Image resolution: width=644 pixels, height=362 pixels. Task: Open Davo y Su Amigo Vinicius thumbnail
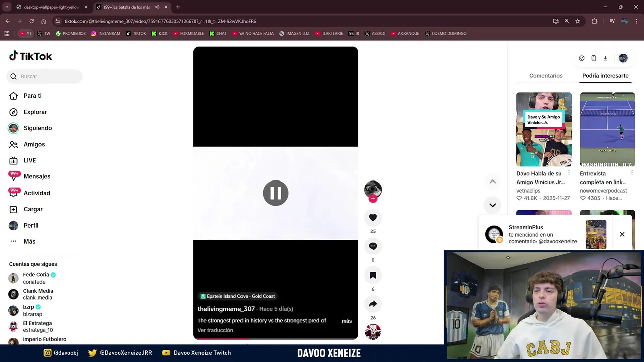pyautogui.click(x=544, y=129)
